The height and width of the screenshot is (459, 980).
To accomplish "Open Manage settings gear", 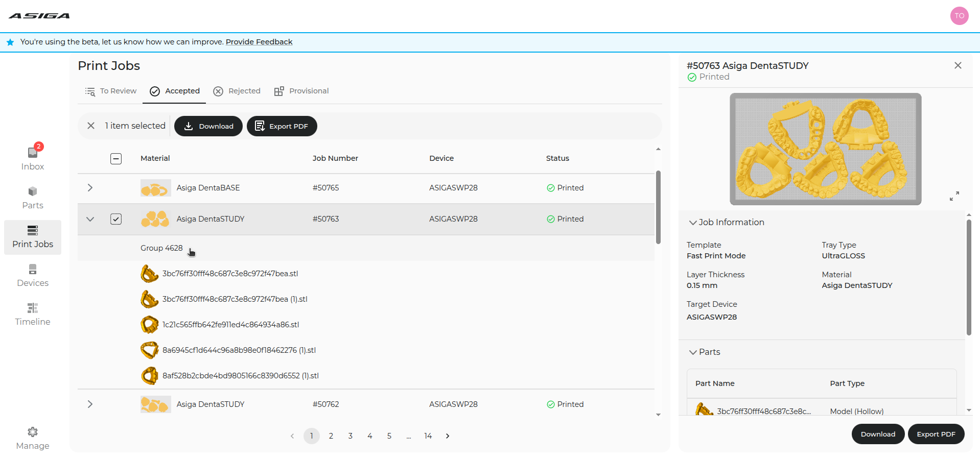I will pos(33,432).
